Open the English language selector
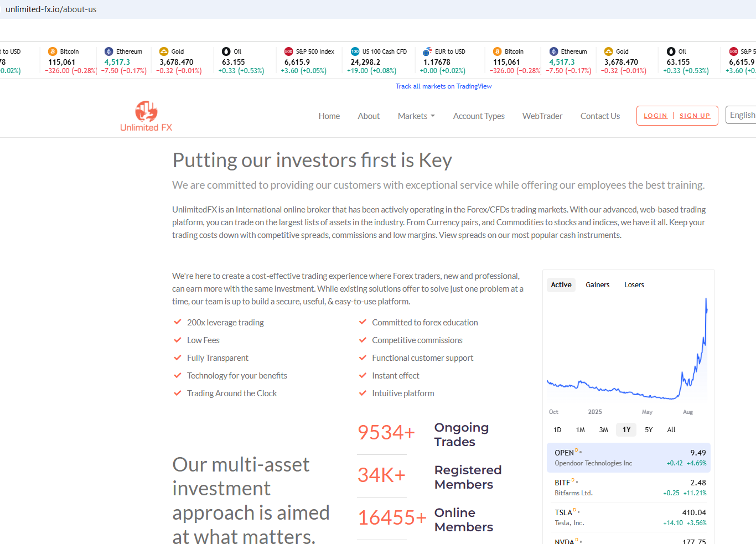Image resolution: width=756 pixels, height=544 pixels. pos(742,115)
